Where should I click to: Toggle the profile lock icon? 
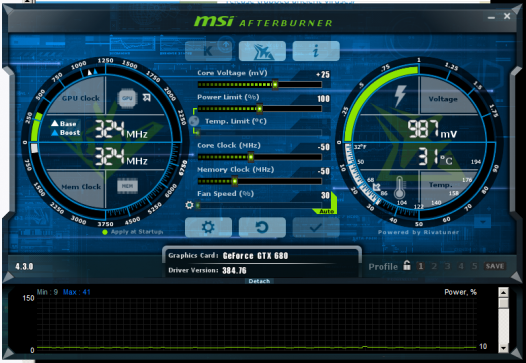coord(407,265)
